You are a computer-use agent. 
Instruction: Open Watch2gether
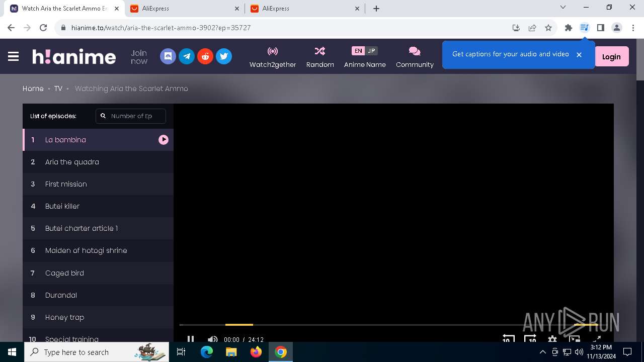click(273, 57)
